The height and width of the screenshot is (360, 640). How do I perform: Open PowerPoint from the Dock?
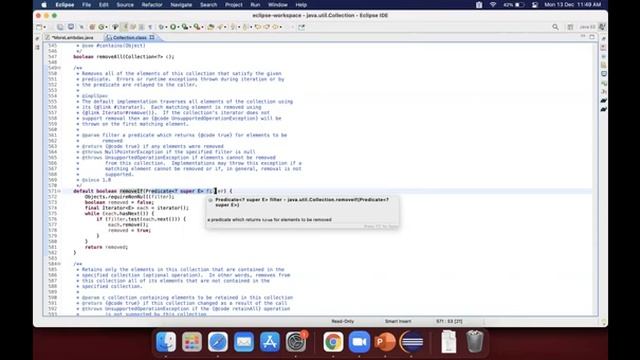(x=385, y=341)
